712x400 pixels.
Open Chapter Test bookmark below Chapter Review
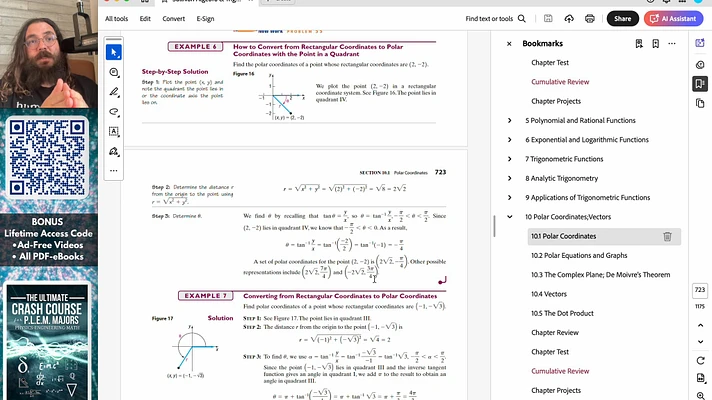coord(550,352)
